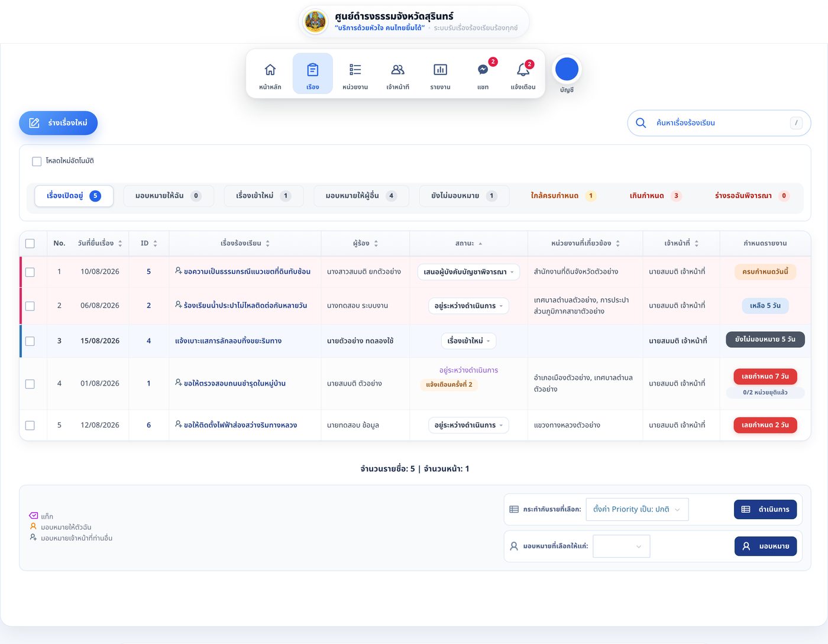This screenshot has width=828, height=644.
Task: Click the ดำเนินการ button
Action: click(765, 509)
